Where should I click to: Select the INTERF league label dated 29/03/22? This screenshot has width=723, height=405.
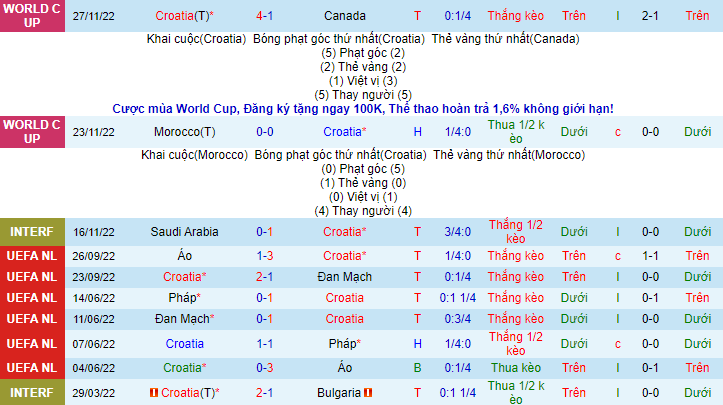[32, 393]
